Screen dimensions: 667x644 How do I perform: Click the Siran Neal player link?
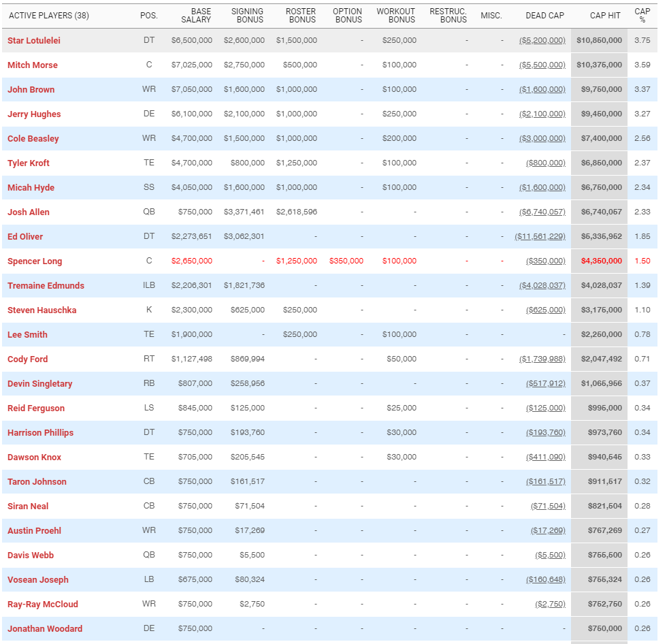pos(28,506)
